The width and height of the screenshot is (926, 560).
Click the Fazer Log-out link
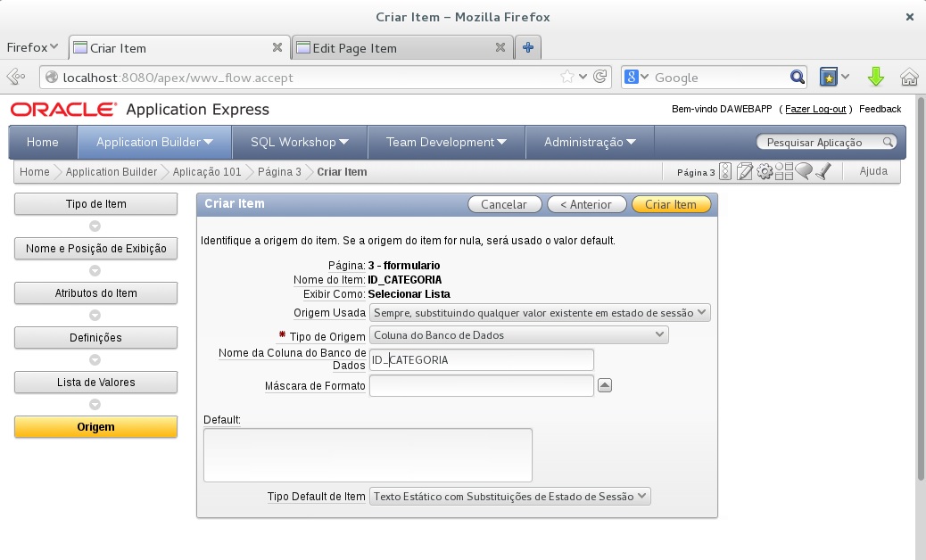tap(814, 109)
